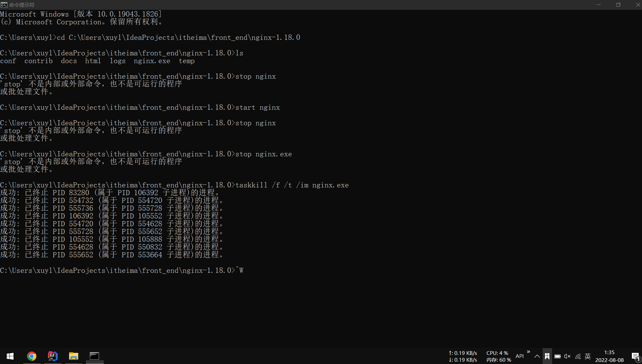
Task: Open the Wi-Fi network tray icon
Action: click(x=578, y=356)
